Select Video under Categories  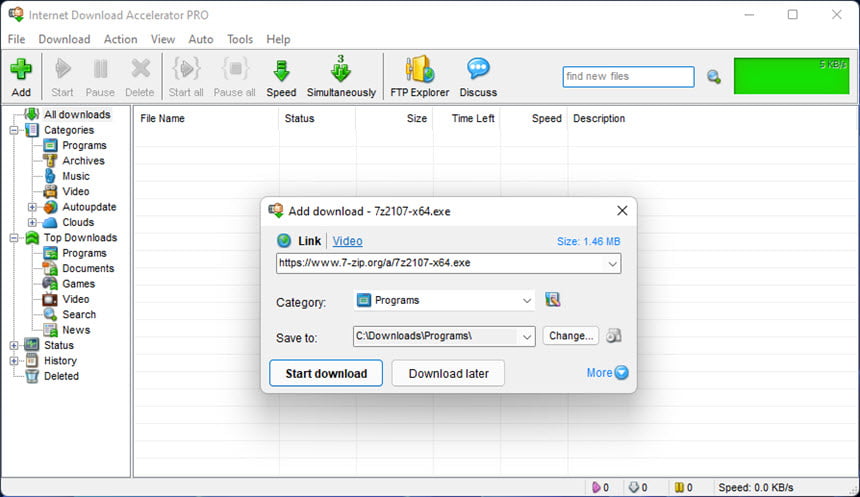point(76,191)
